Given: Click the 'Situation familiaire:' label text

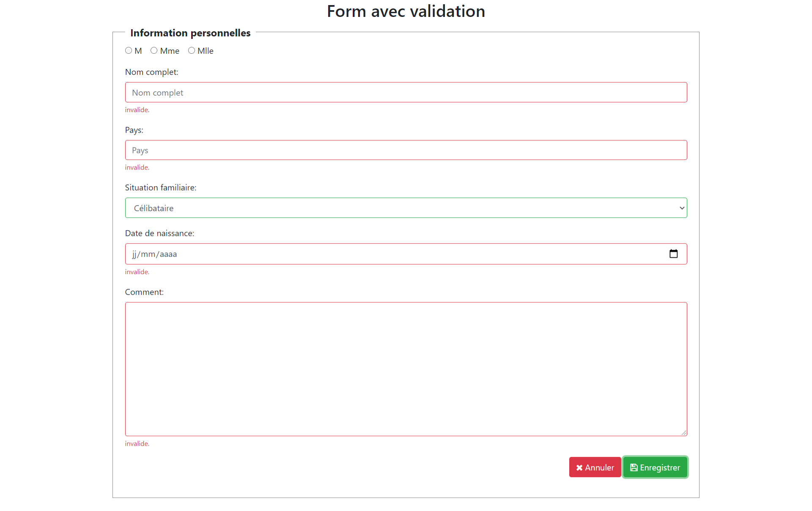Looking at the screenshot, I should click(x=161, y=187).
